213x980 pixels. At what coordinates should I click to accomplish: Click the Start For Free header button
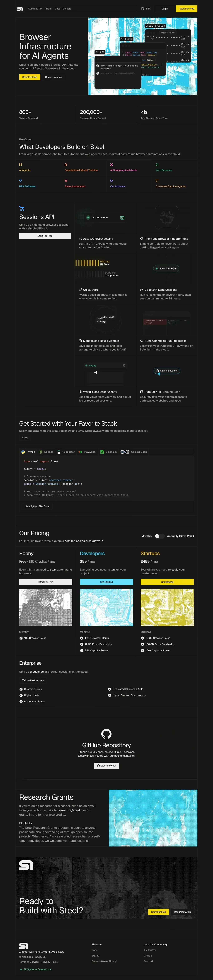pos(186,8)
